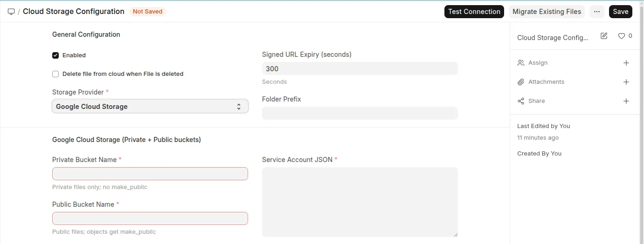The height and width of the screenshot is (244, 644).
Task: Click the paperclip Attachments icon
Action: click(x=521, y=82)
